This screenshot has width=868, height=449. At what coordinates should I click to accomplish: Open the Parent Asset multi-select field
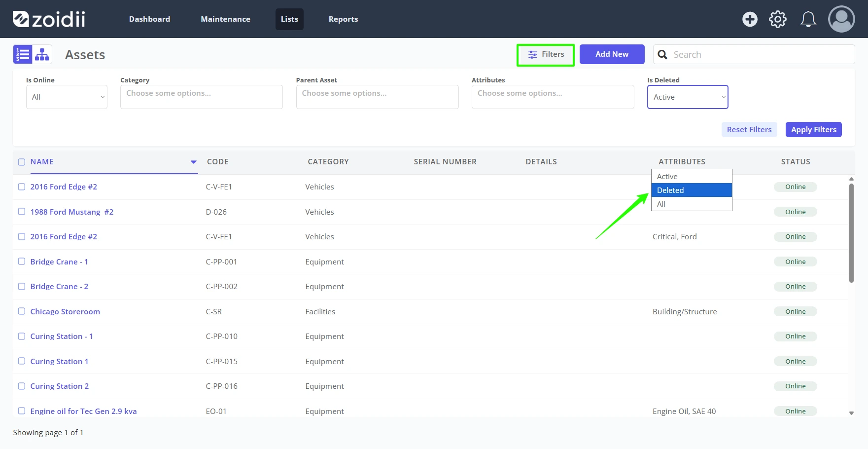pyautogui.click(x=377, y=97)
